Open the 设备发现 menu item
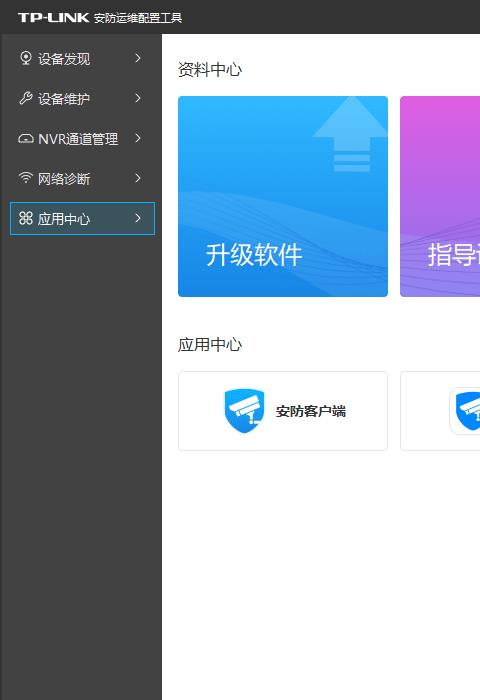 click(82, 58)
